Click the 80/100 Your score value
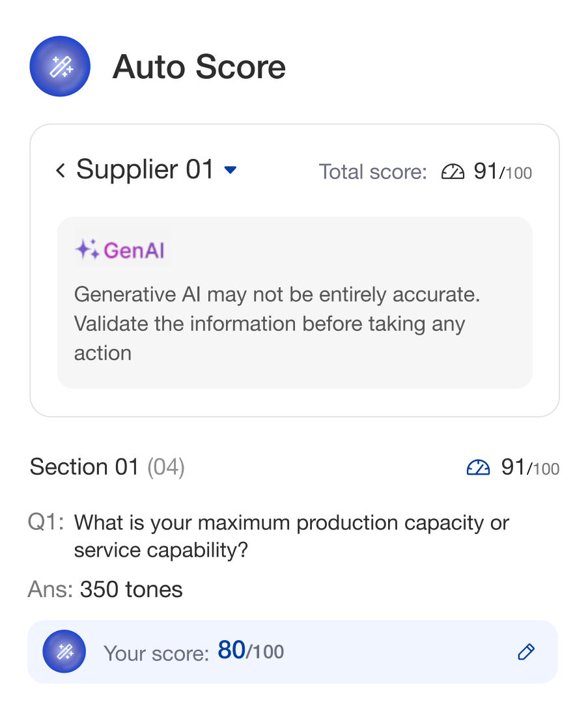This screenshot has height=715, width=588. coord(251,651)
